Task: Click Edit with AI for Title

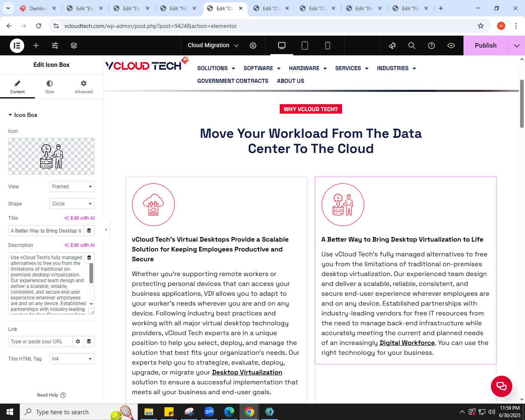Action: [79, 218]
